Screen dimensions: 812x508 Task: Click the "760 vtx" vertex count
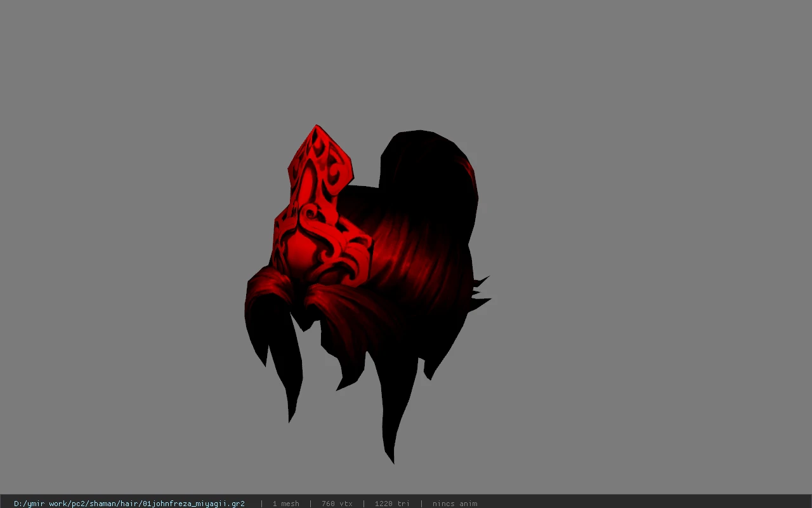point(337,504)
